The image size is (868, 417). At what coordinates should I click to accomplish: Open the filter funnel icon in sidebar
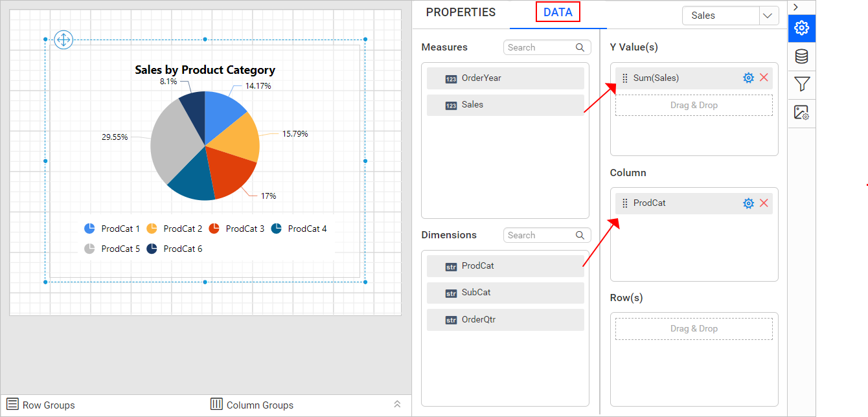802,84
